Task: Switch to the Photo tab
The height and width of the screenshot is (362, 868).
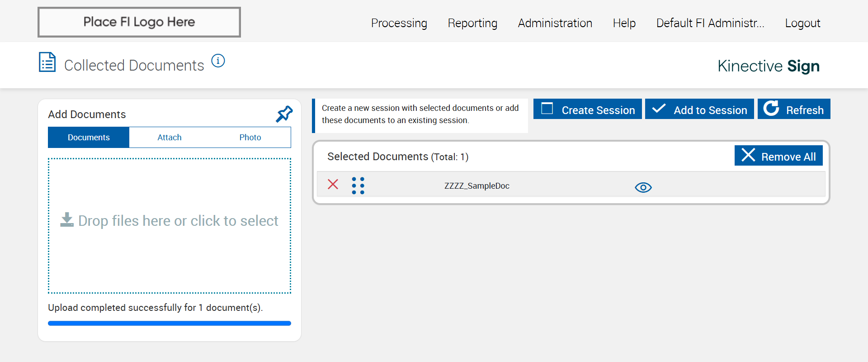Action: tap(250, 138)
